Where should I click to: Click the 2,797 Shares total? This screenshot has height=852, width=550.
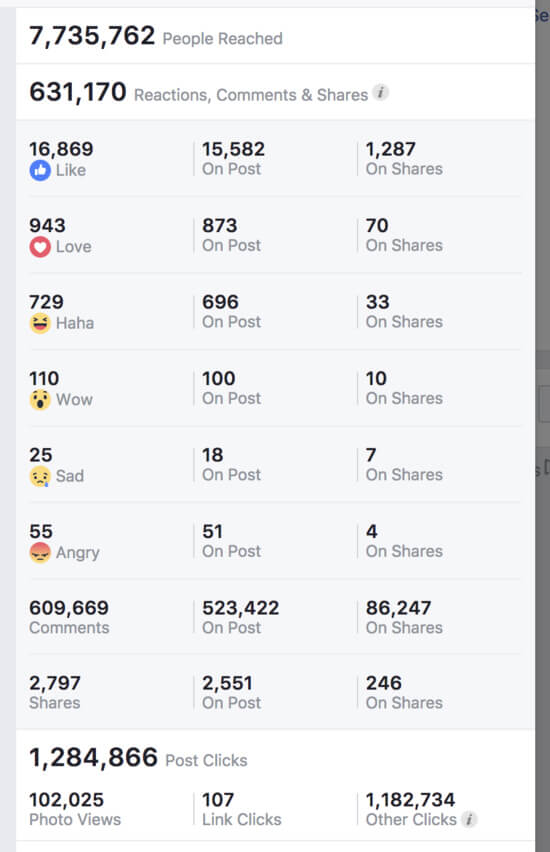(55, 692)
